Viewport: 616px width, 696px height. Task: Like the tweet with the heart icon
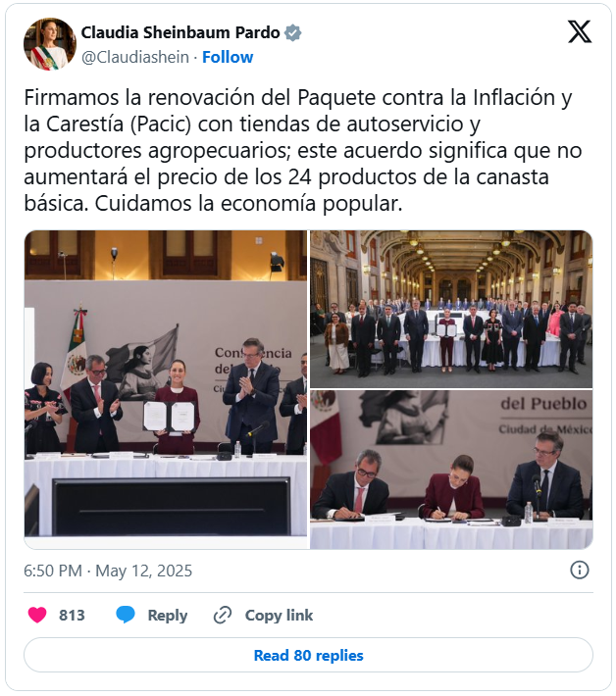[x=37, y=615]
